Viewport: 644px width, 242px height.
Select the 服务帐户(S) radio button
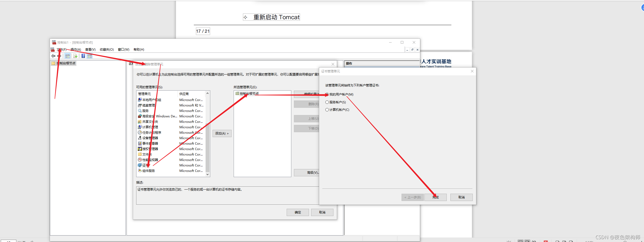tap(327, 102)
